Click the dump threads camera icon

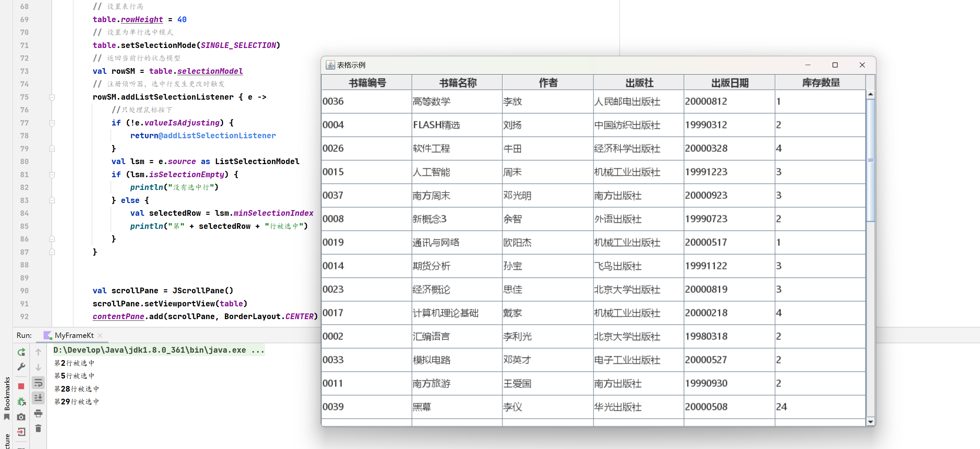21,417
